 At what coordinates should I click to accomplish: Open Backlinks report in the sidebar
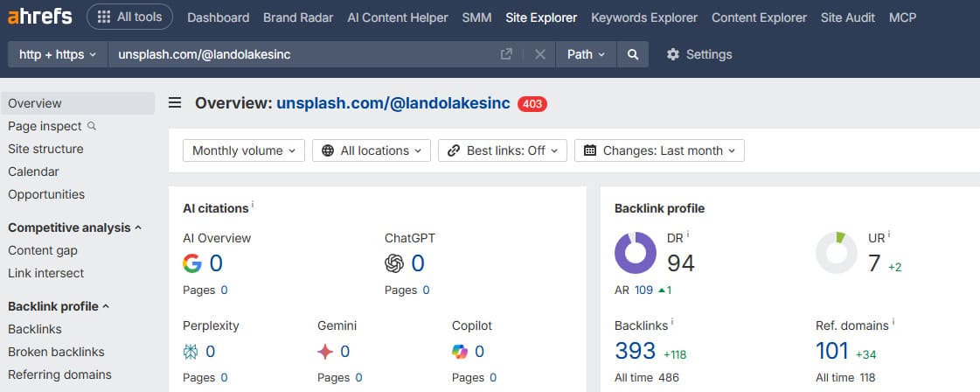34,329
